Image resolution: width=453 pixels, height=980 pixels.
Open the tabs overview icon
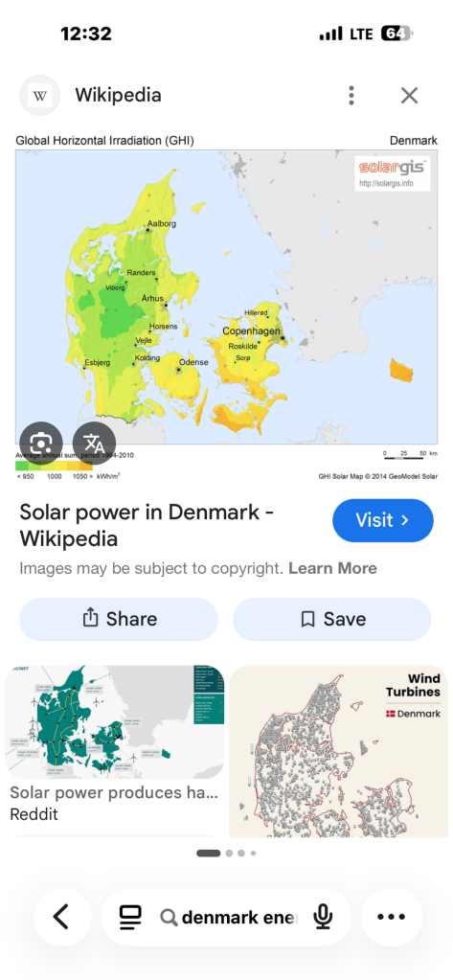(130, 918)
